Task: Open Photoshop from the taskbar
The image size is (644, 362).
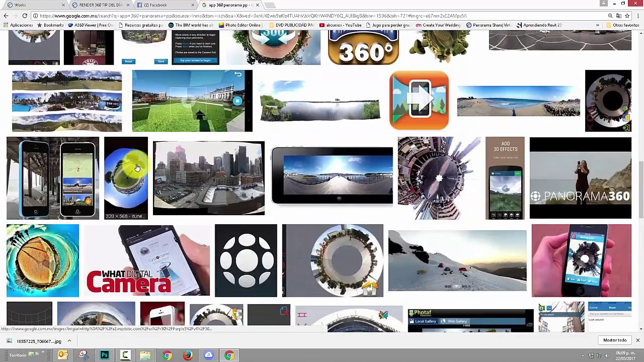Action: (105, 355)
